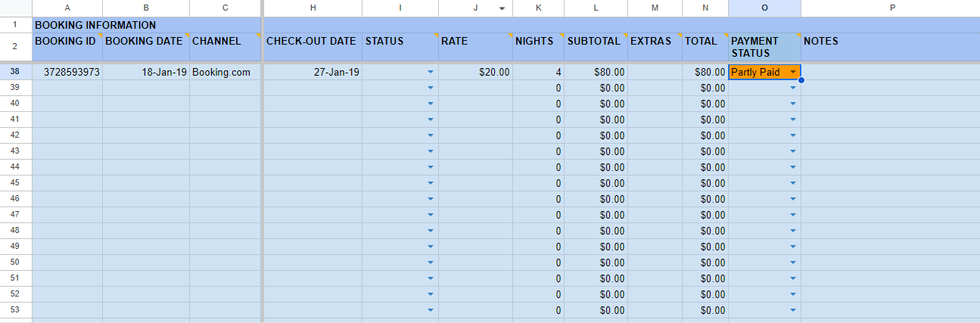Select row 2 header
980x323 pixels.
point(16,47)
